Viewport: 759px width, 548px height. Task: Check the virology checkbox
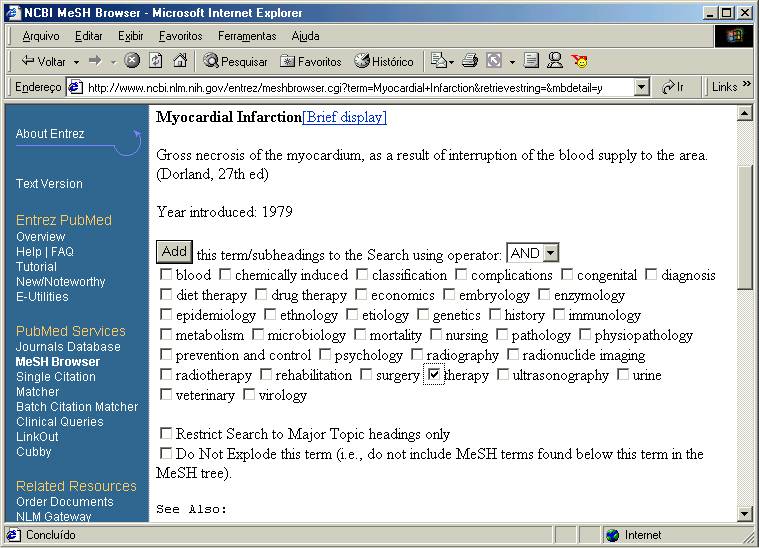pyautogui.click(x=249, y=395)
